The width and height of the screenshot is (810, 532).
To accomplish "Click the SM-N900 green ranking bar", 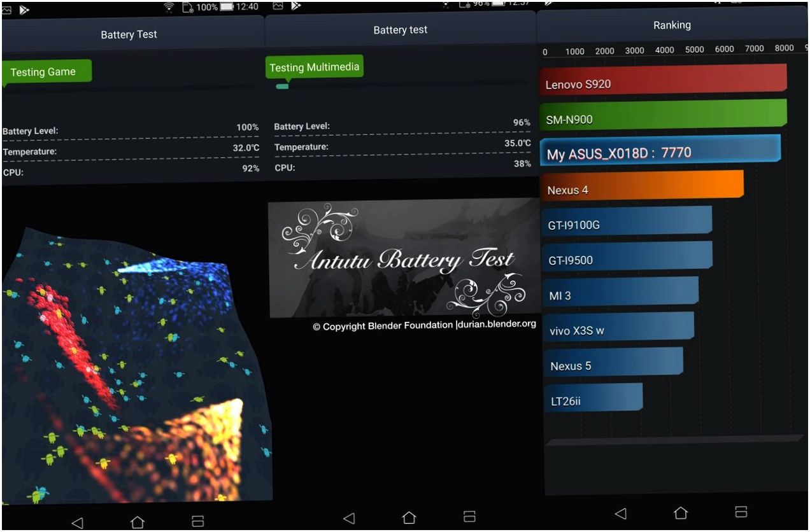I will (663, 114).
